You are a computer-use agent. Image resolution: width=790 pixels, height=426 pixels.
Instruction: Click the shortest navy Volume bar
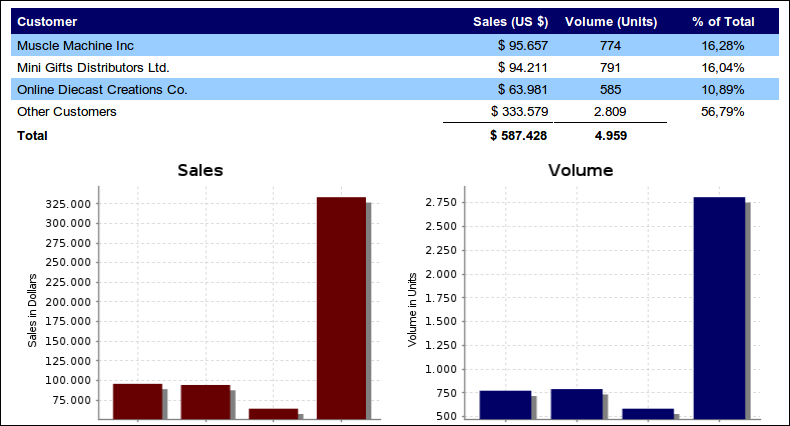tap(648, 414)
